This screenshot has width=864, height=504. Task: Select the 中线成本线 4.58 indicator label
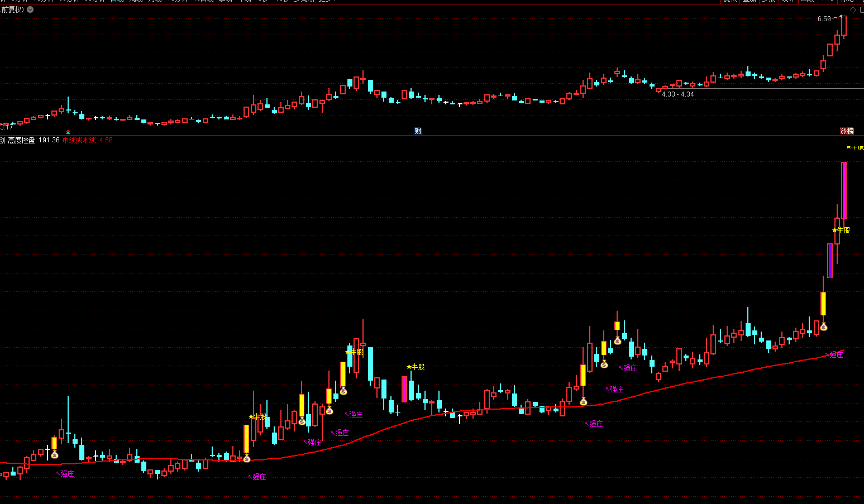(x=88, y=140)
